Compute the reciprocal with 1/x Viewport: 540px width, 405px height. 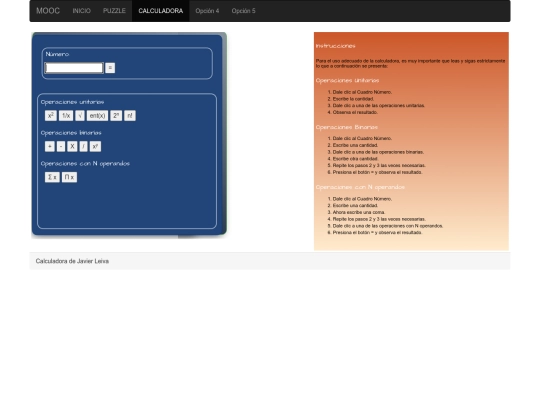(x=66, y=116)
